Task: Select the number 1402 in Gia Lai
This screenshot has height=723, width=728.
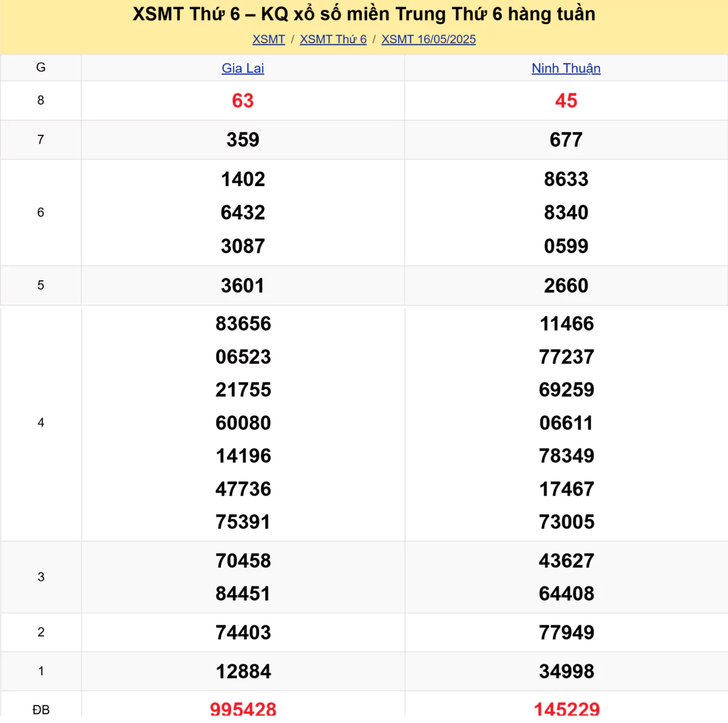Action: click(243, 180)
